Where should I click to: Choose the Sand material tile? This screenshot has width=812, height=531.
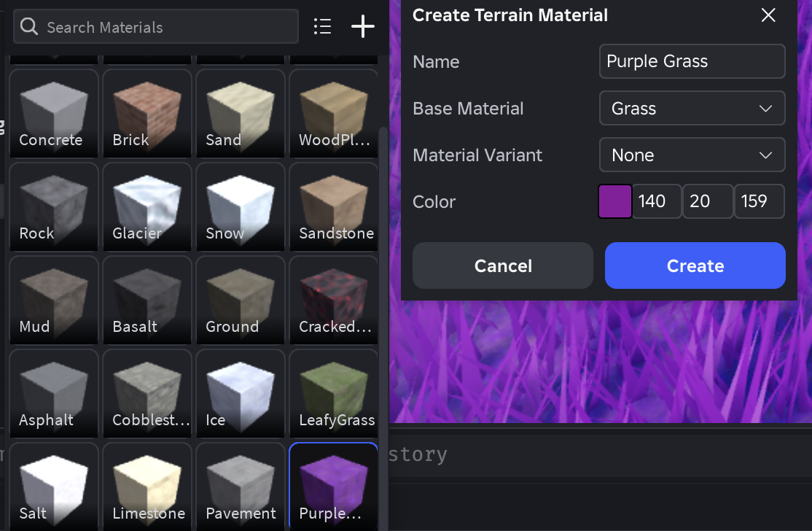tap(241, 114)
